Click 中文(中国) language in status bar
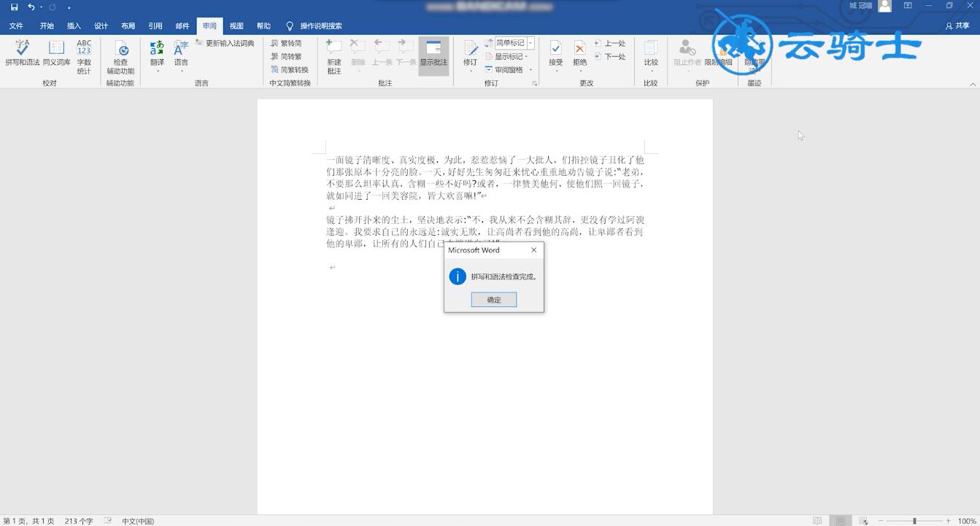 point(138,521)
